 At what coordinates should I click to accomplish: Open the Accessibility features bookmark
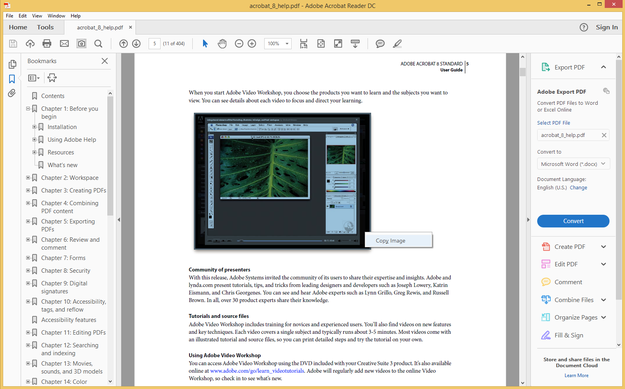tap(69, 320)
